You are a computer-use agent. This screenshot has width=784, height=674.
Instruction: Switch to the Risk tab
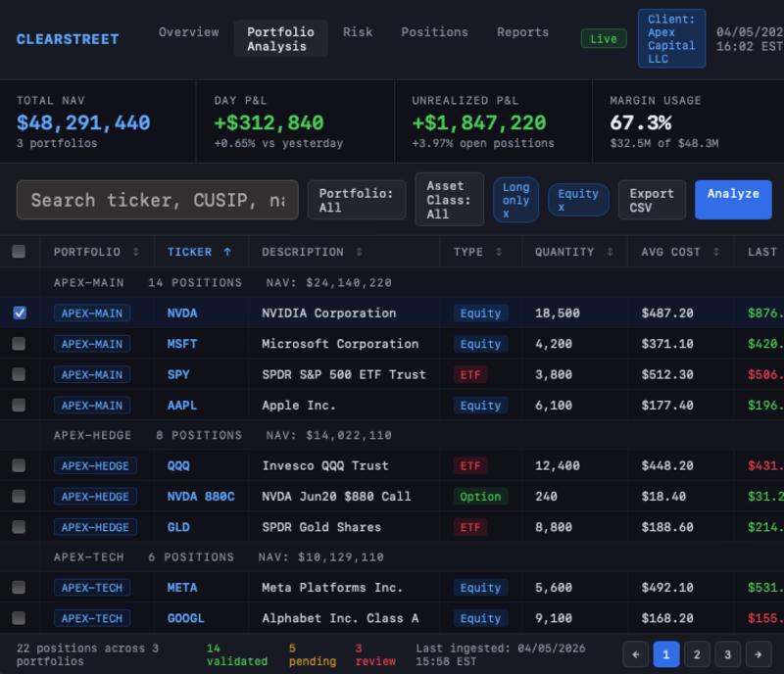point(358,32)
